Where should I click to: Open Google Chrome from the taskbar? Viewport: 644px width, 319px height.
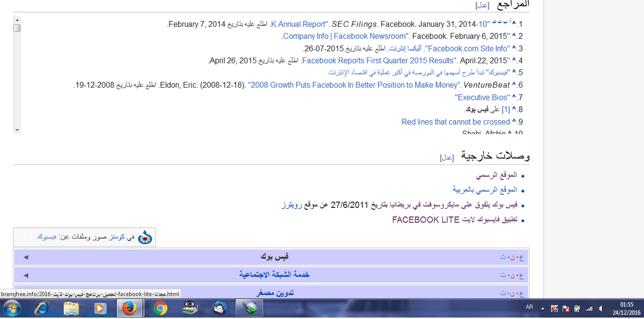(160, 309)
